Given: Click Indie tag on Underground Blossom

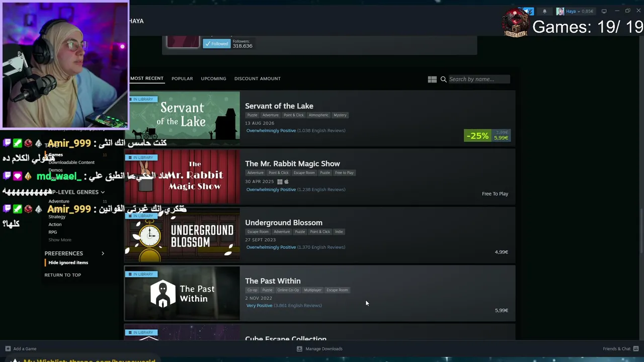Looking at the screenshot, I should [x=339, y=232].
